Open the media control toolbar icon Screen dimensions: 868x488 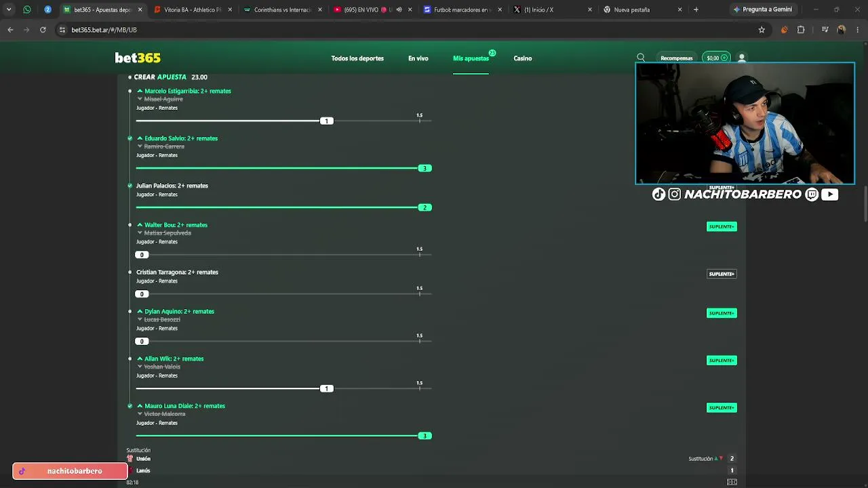pyautogui.click(x=825, y=30)
